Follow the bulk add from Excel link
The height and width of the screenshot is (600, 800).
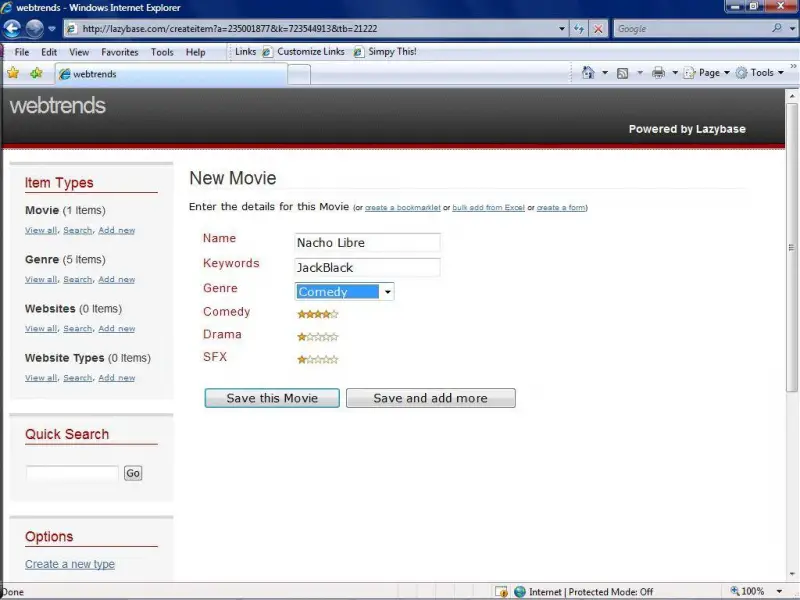coord(488,208)
